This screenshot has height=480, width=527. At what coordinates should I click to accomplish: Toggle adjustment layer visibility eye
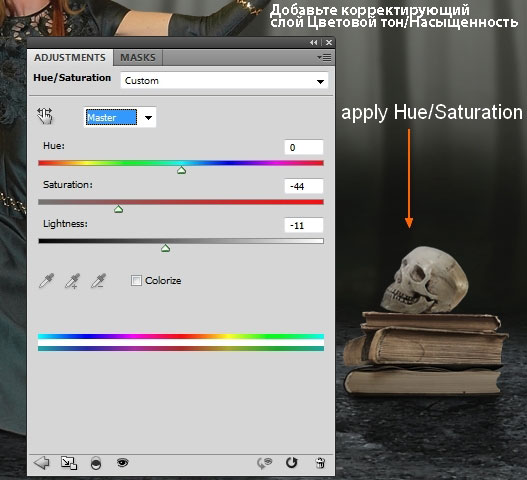[123, 463]
